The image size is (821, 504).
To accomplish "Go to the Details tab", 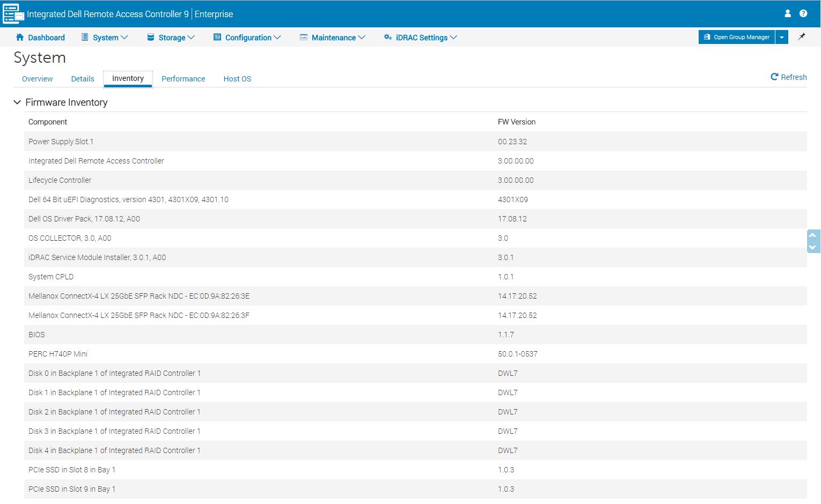I will (83, 79).
